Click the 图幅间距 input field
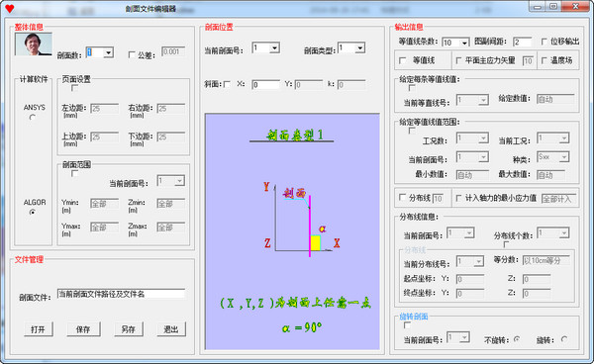The image size is (594, 364). click(x=523, y=42)
